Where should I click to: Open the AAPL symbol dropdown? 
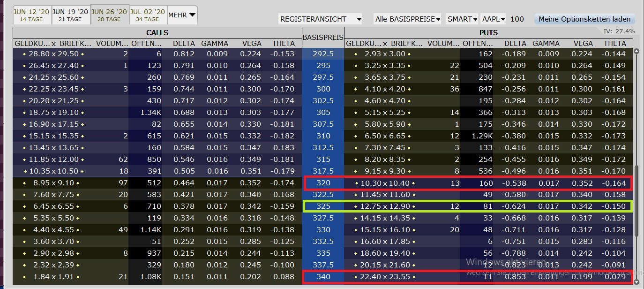point(494,19)
